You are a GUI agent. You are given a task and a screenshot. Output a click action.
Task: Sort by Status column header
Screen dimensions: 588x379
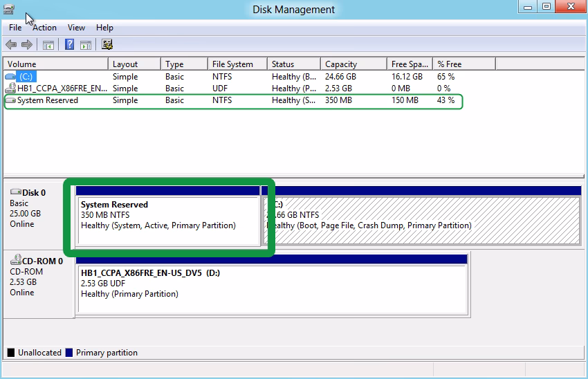[295, 64]
